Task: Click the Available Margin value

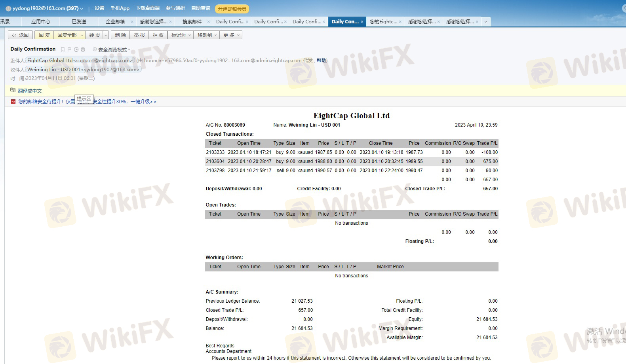Action: click(x=487, y=337)
